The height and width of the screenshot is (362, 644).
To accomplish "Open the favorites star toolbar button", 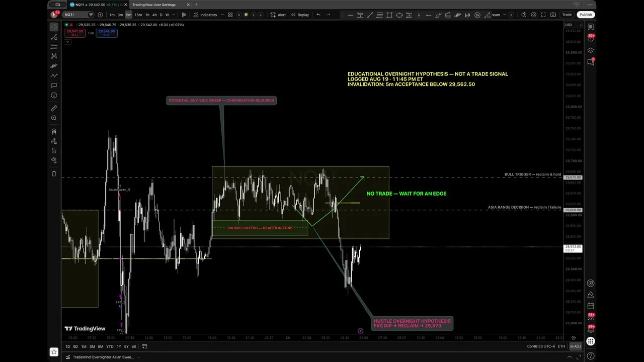I will pyautogui.click(x=54, y=352).
